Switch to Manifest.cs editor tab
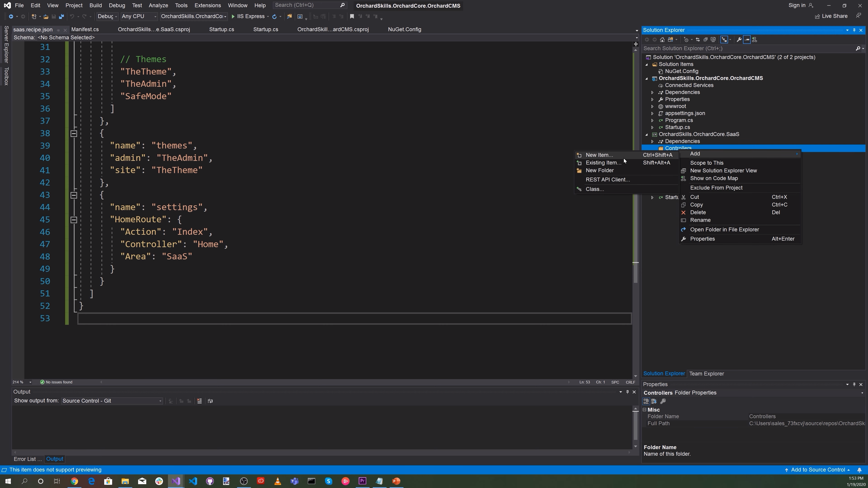The image size is (868, 488). [85, 29]
